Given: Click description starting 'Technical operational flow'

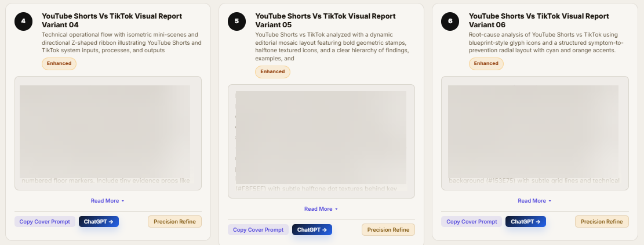Looking at the screenshot, I should pos(122,42).
